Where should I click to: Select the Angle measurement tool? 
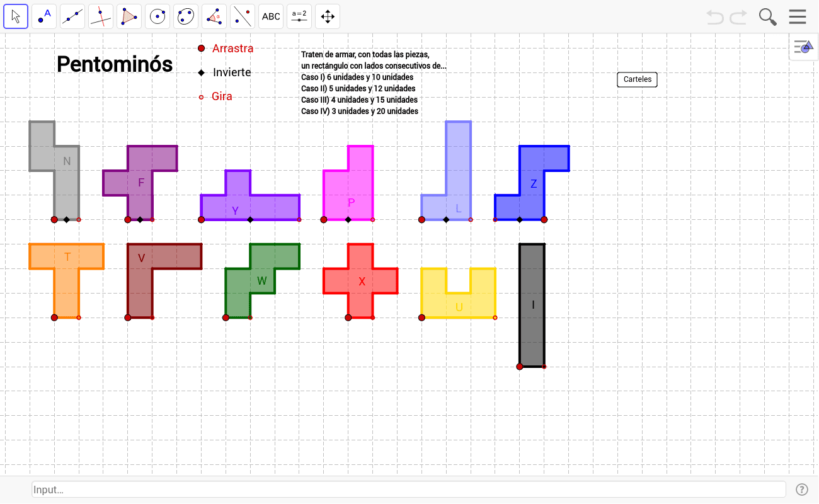click(214, 16)
